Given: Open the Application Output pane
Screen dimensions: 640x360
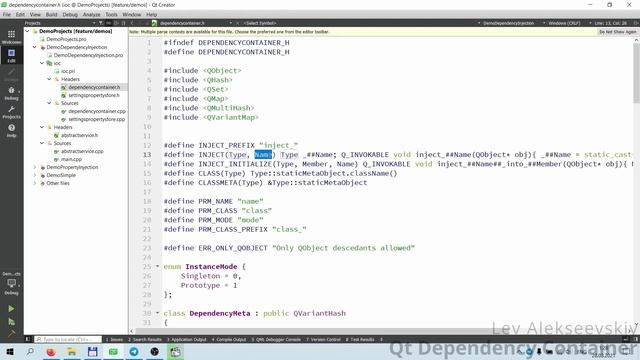Looking at the screenshot, I should (x=187, y=339).
